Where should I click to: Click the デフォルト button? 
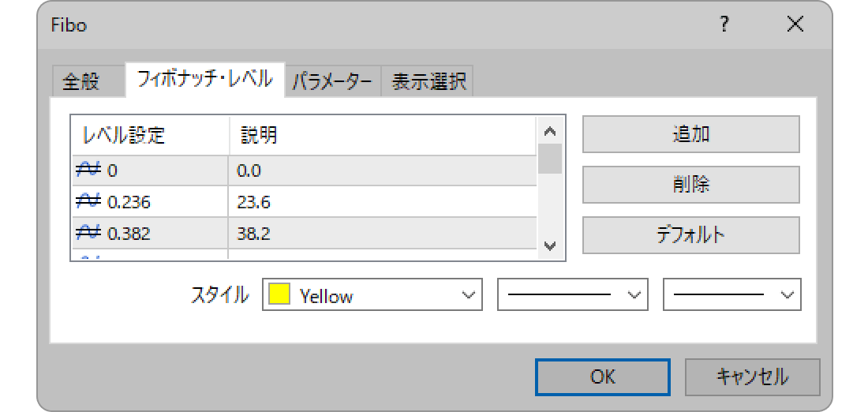pos(691,234)
